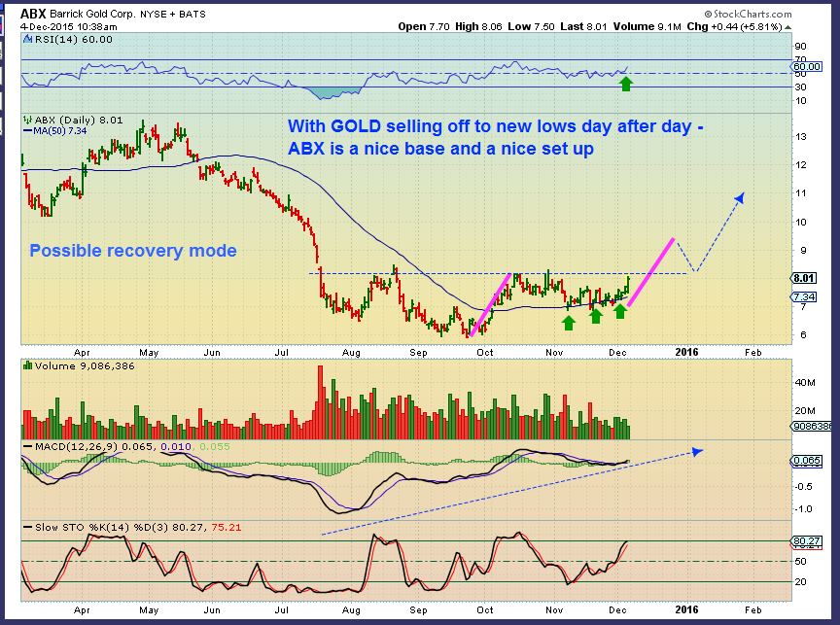This screenshot has width=840, height=625.
Task: Click the candlestick icon beside ABX (Daily)
Action: [x=28, y=120]
